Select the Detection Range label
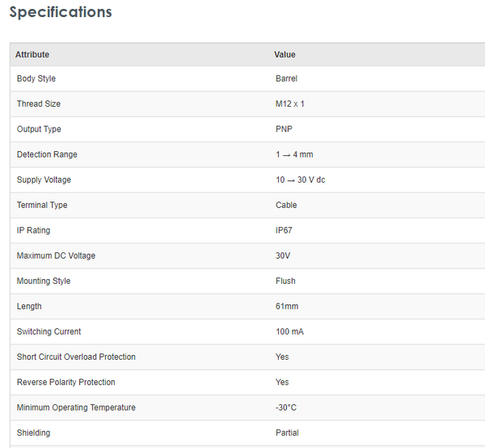 tap(47, 154)
